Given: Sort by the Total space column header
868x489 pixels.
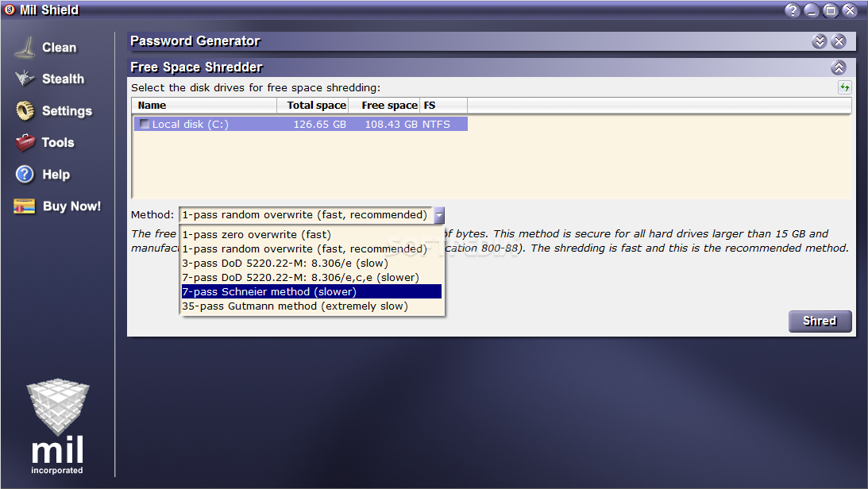Looking at the screenshot, I should 313,105.
